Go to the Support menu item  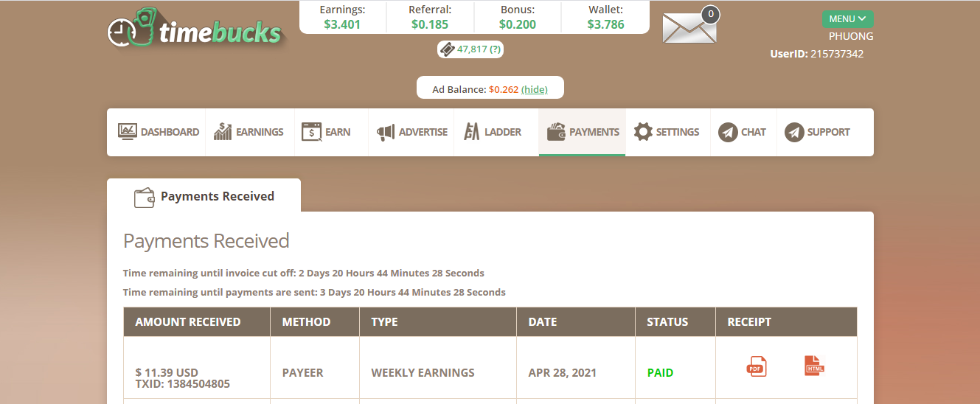pyautogui.click(x=817, y=132)
